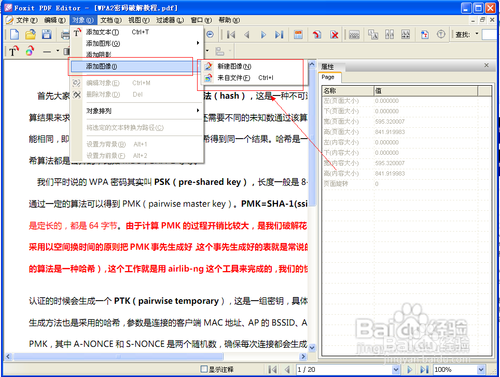Image resolution: width=500 pixels, height=377 pixels.
Task: Click the 值 column header
Action: [x=425, y=91]
